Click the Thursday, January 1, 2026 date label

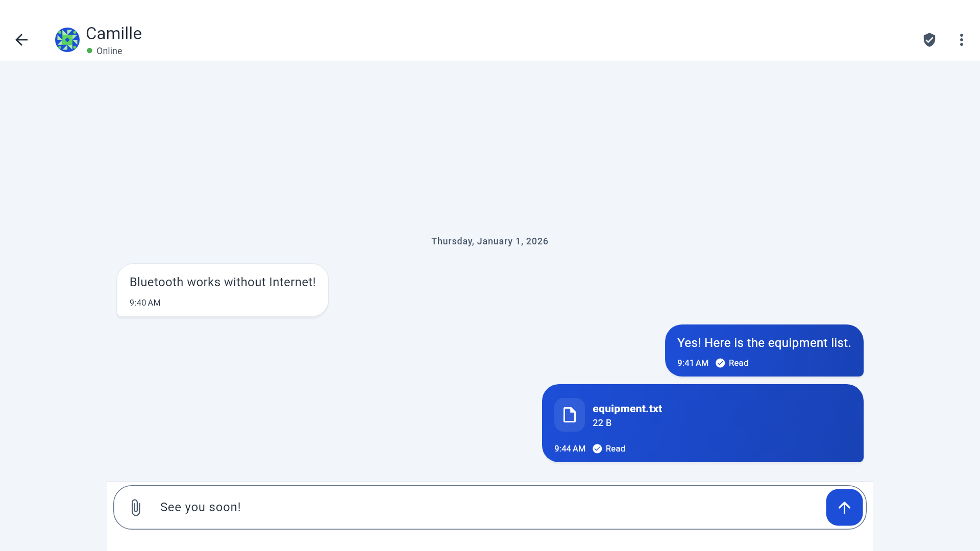pos(489,241)
